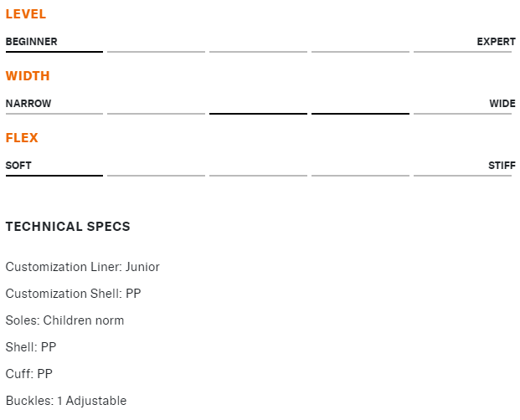Click the first segment of the Level scale

[x=54, y=51]
